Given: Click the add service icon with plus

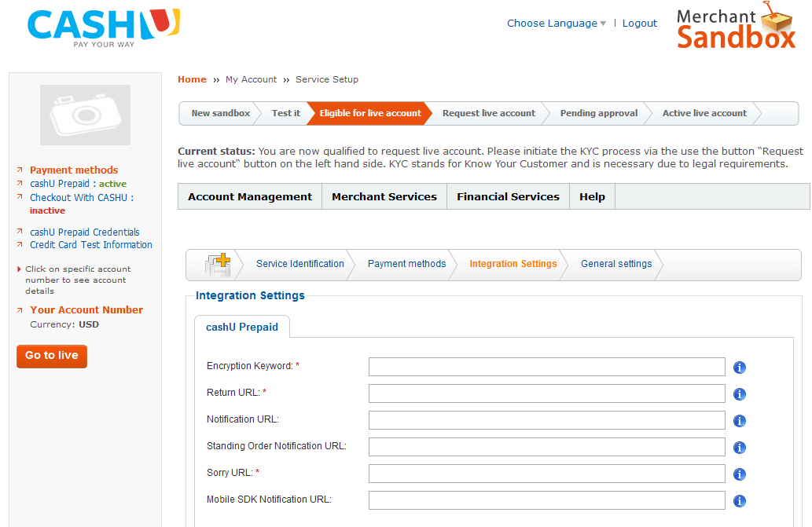Looking at the screenshot, I should pos(218,265).
